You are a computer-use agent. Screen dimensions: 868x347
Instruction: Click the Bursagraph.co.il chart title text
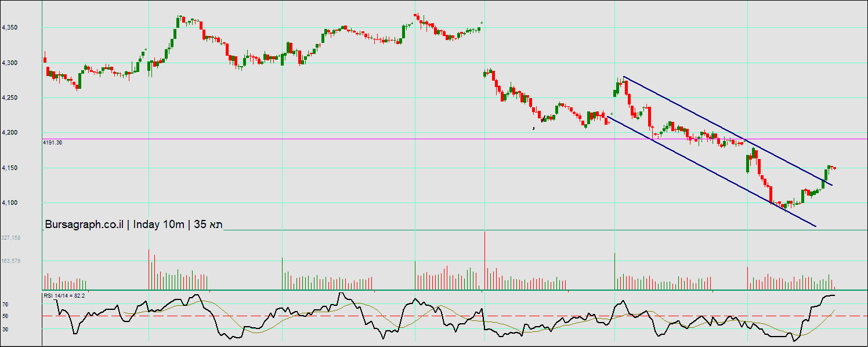click(133, 225)
